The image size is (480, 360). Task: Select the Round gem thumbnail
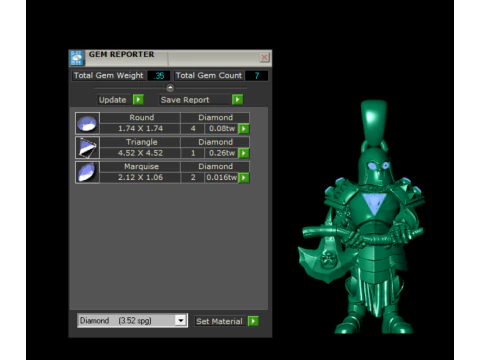tap(87, 123)
